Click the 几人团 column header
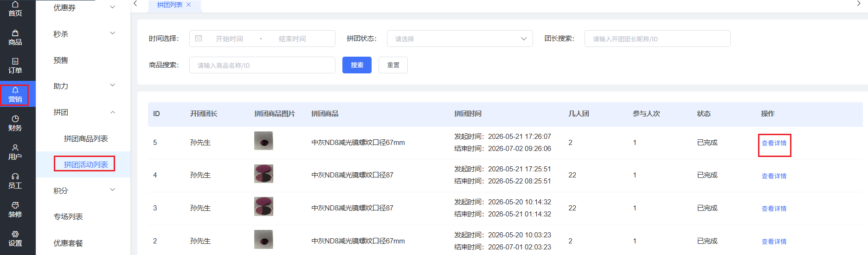868x255 pixels. (579, 114)
